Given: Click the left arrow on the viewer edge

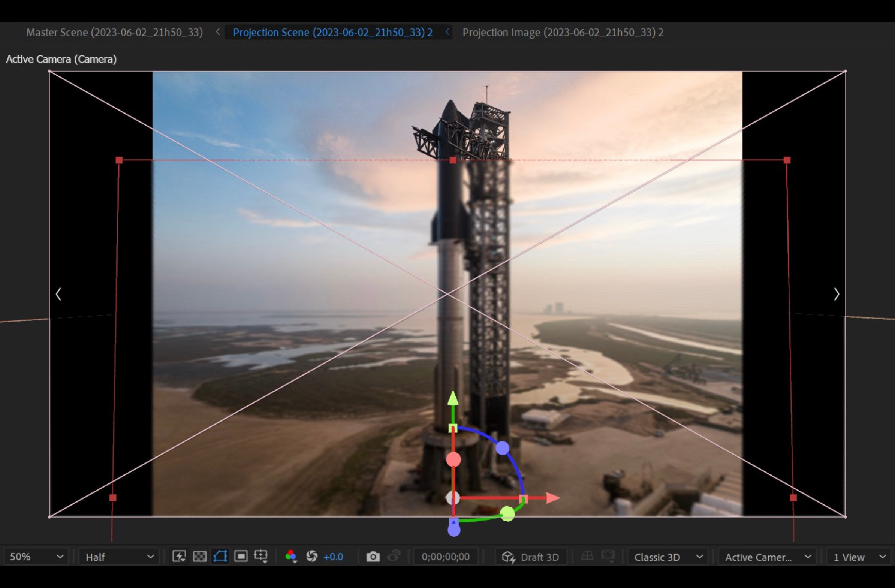Looking at the screenshot, I should coord(58,294).
